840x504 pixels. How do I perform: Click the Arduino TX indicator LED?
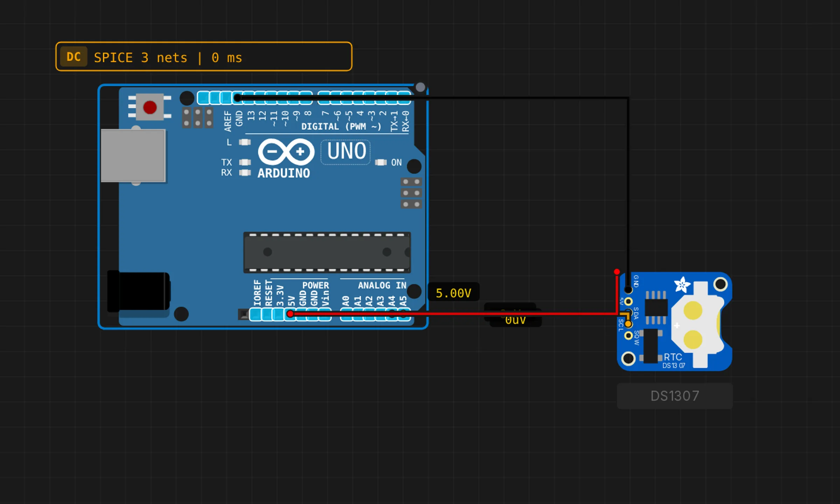(245, 162)
